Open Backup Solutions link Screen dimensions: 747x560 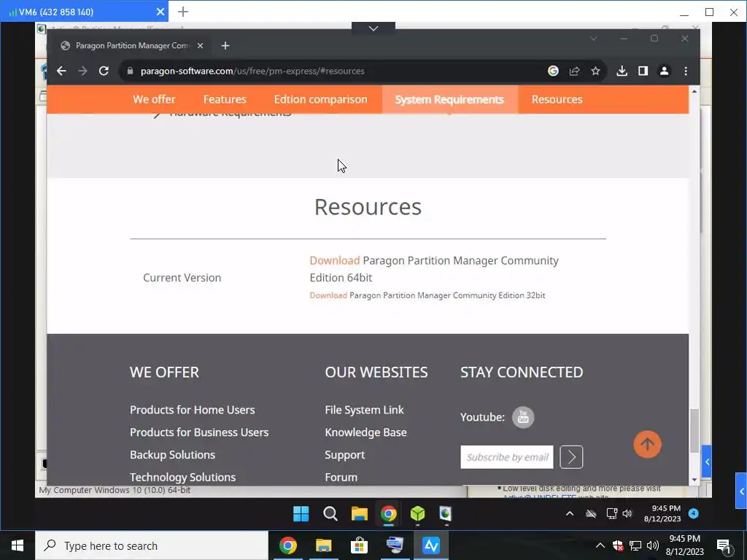coord(172,455)
